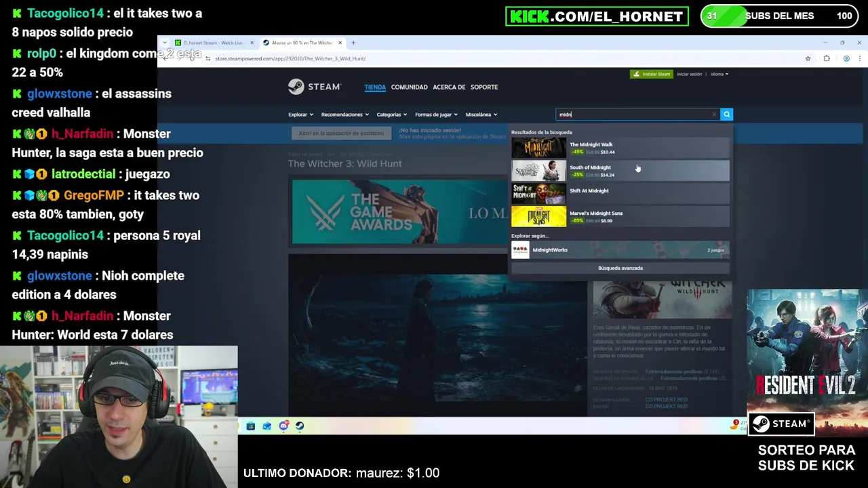Image resolution: width=868 pixels, height=488 pixels.
Task: Open the browser extensions puzzle icon
Action: pos(827,58)
